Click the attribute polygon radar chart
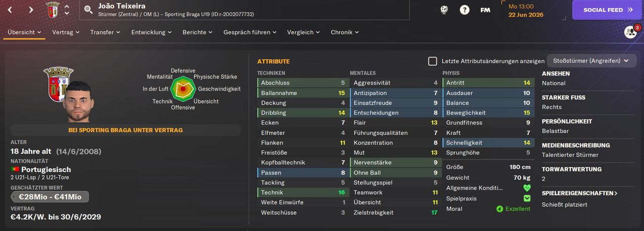 (183, 89)
